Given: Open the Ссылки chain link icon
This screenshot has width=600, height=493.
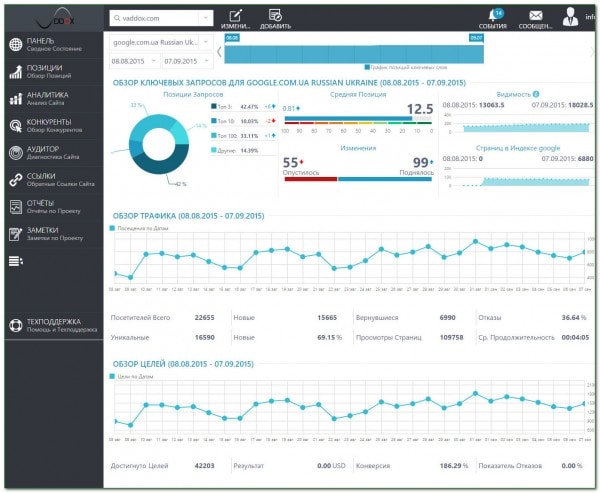Looking at the screenshot, I should pos(16,180).
